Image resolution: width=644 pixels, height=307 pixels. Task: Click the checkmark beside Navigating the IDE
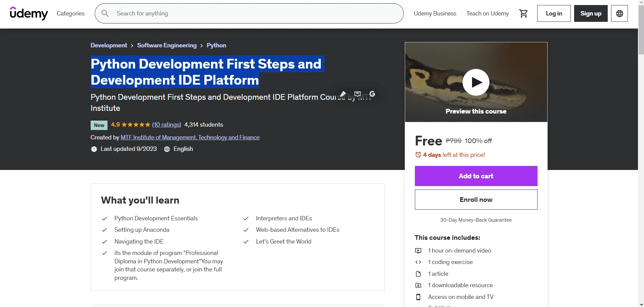[104, 242]
